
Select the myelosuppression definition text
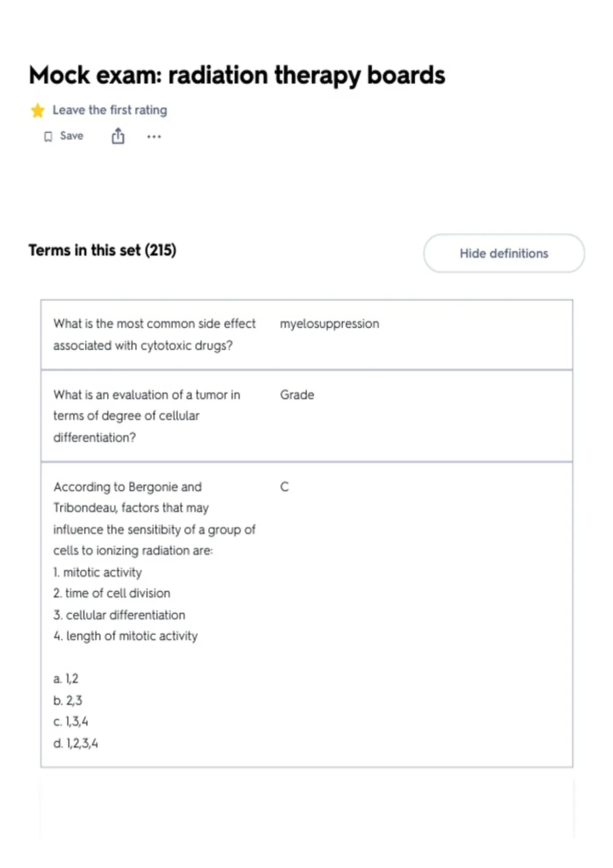click(329, 324)
